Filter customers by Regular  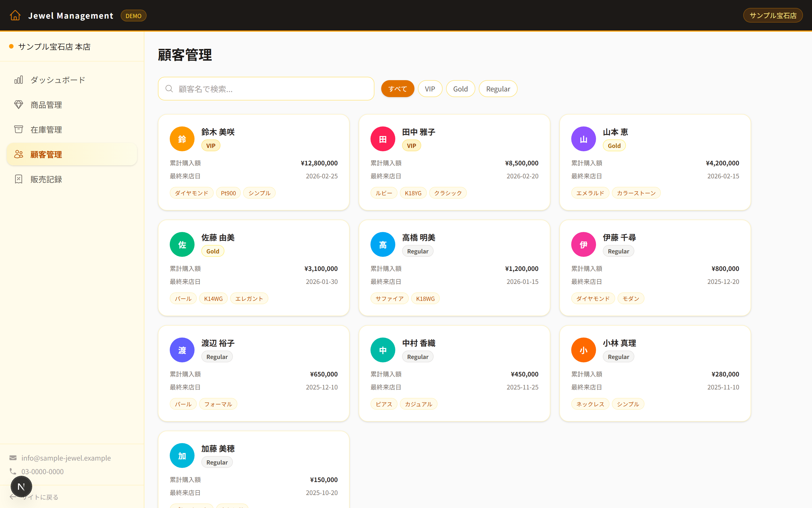pyautogui.click(x=498, y=89)
